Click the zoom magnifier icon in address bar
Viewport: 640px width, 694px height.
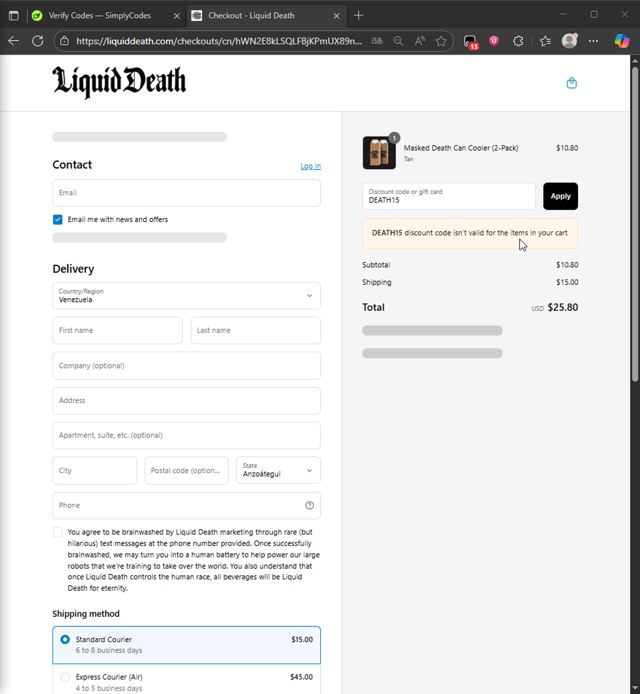398,41
